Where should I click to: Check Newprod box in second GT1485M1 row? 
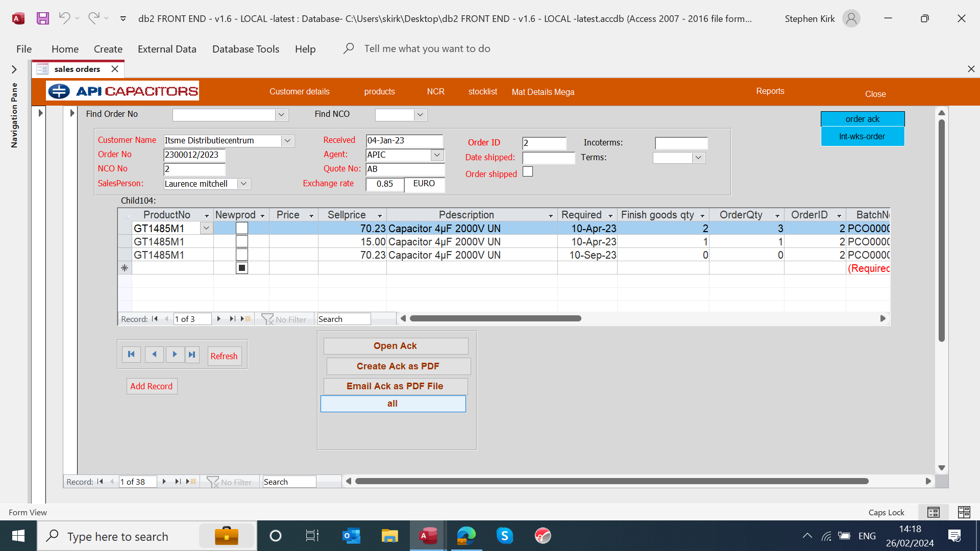pyautogui.click(x=242, y=242)
